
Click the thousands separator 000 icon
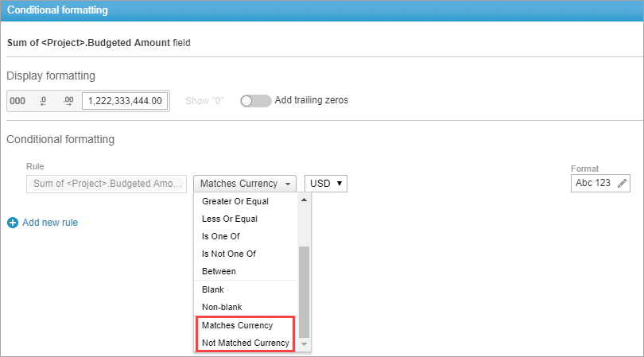(x=17, y=101)
